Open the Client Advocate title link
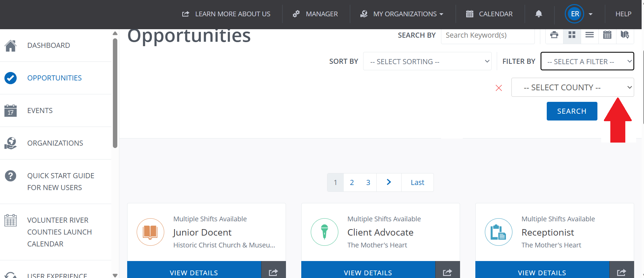This screenshot has width=644, height=278. point(380,233)
